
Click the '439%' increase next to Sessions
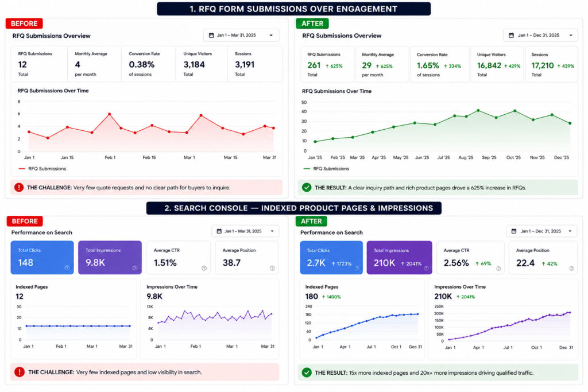coord(566,66)
